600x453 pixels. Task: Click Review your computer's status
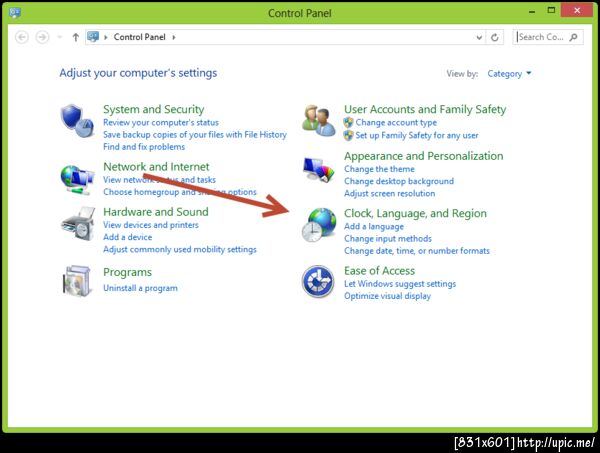coord(161,122)
